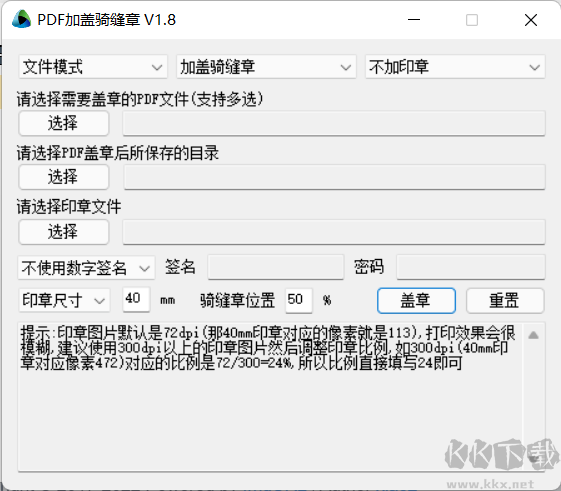Click the PDF file path field
The width and height of the screenshot is (561, 491).
[x=334, y=123]
